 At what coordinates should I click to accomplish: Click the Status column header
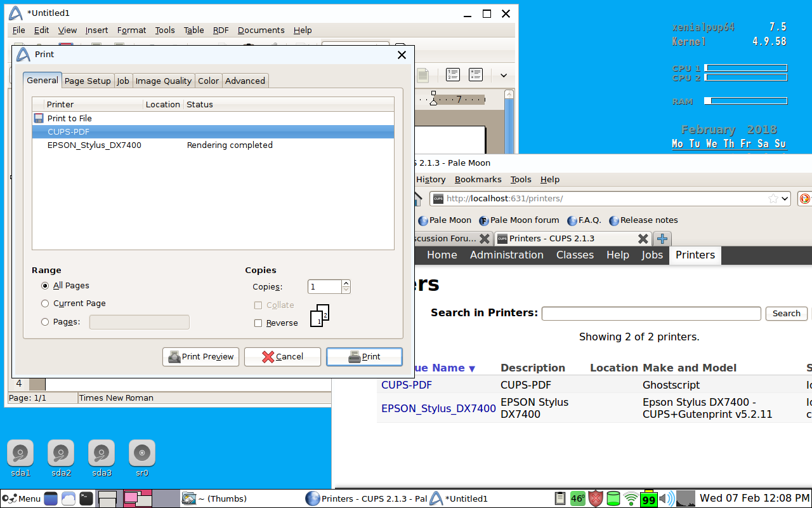click(x=289, y=105)
